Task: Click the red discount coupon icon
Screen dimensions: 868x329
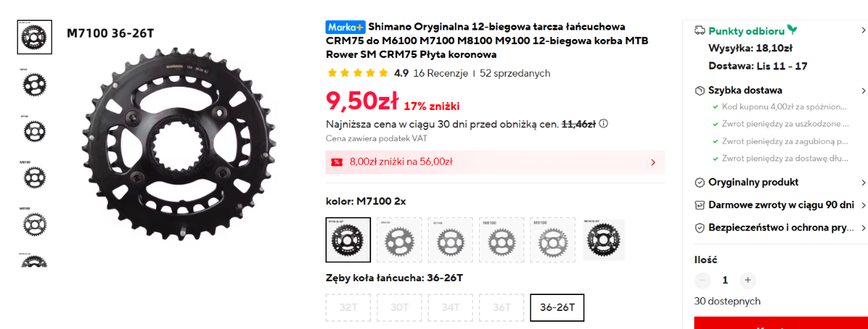Action: [x=336, y=162]
